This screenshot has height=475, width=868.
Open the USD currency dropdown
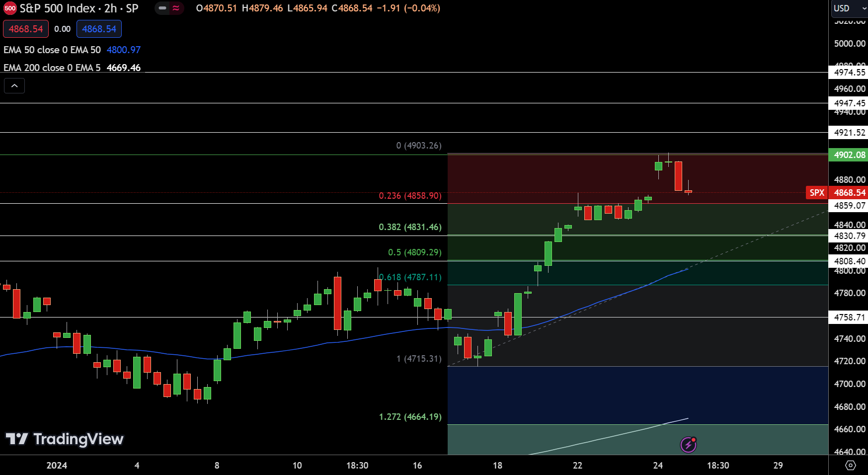tap(849, 8)
